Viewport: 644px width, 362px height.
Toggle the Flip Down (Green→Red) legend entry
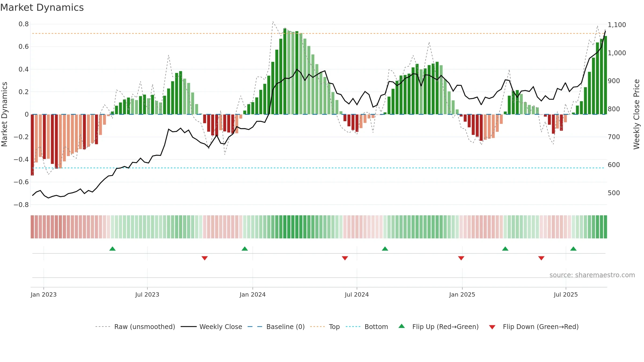(533, 327)
